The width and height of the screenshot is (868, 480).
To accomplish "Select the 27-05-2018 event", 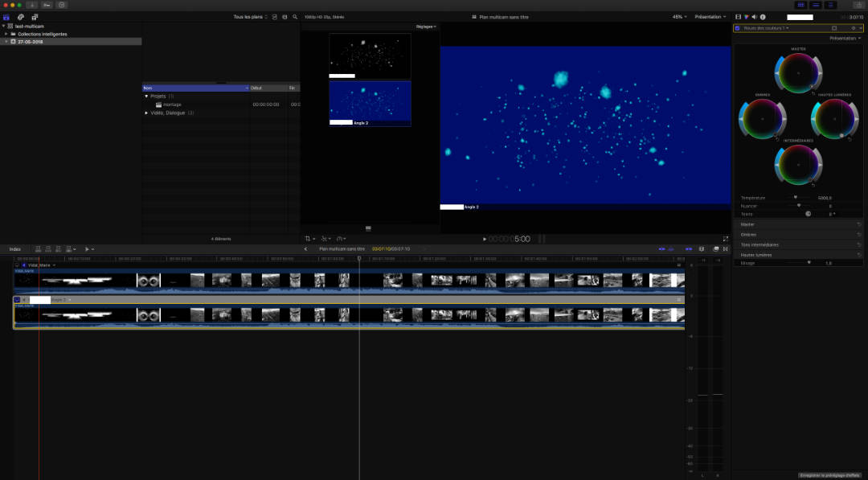I will 71,42.
